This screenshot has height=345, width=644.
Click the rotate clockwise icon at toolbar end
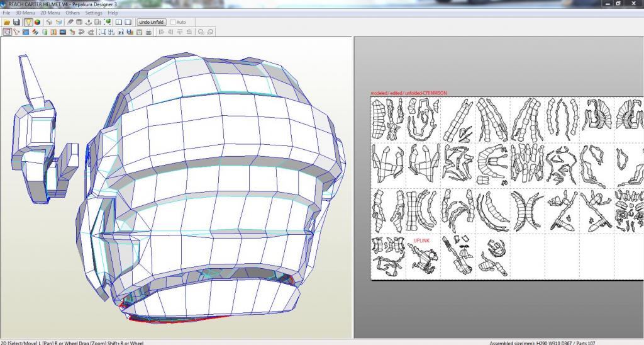210,31
